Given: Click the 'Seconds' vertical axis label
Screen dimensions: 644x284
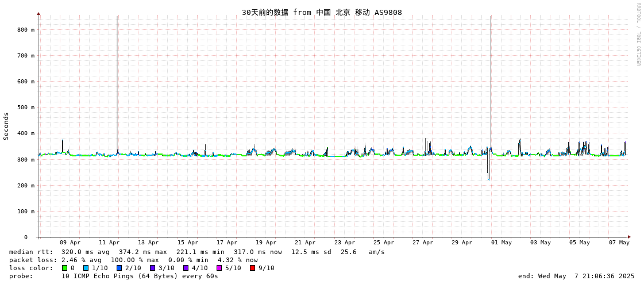Looking at the screenshot, I should [x=6, y=126].
